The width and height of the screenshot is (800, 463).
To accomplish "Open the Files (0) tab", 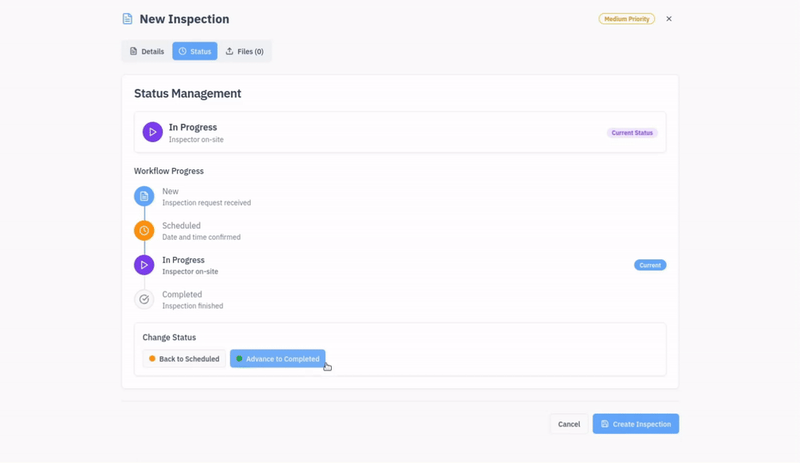I will (x=244, y=51).
